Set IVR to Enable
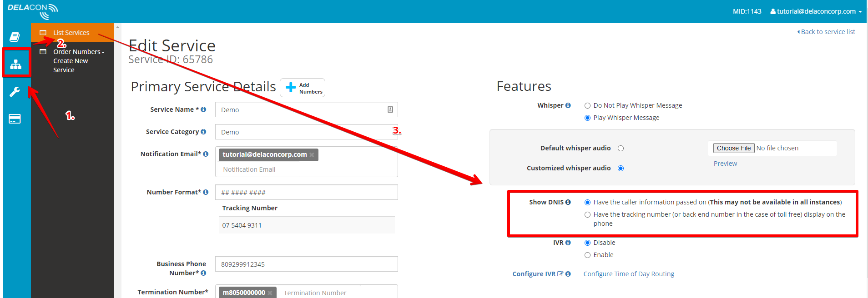 click(x=587, y=255)
